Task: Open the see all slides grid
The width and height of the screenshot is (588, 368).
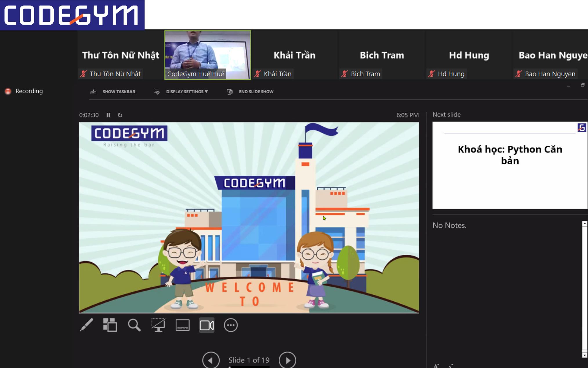Action: [x=110, y=325]
